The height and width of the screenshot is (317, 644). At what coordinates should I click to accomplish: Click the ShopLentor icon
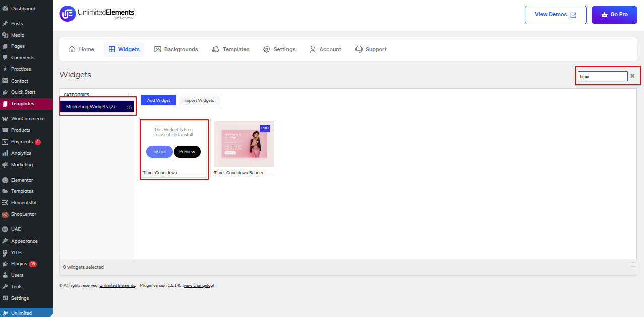click(x=5, y=214)
